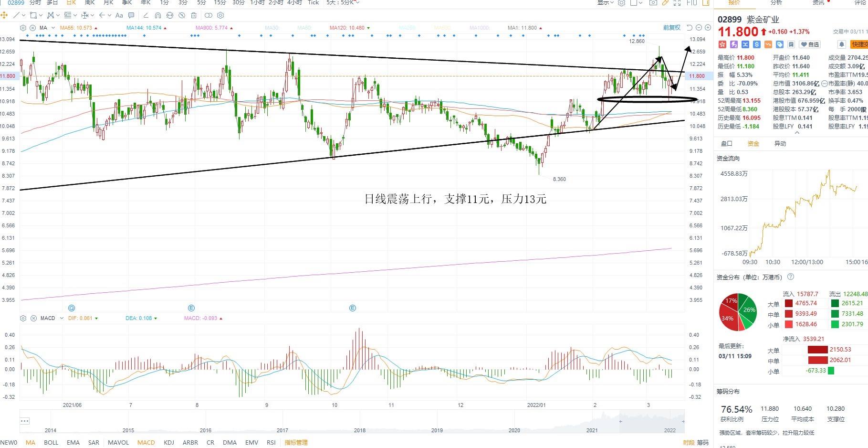
Task: Zoom out chart with the minus circle icon
Action: (x=699, y=28)
